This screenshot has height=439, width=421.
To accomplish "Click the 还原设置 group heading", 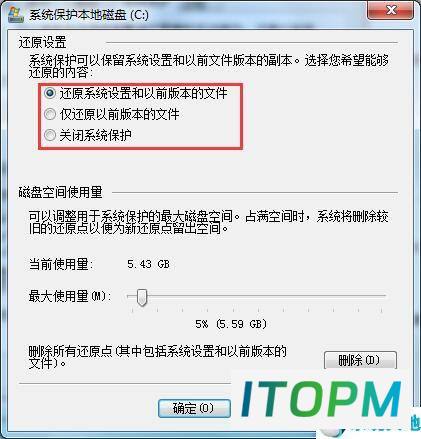I will point(42,43).
